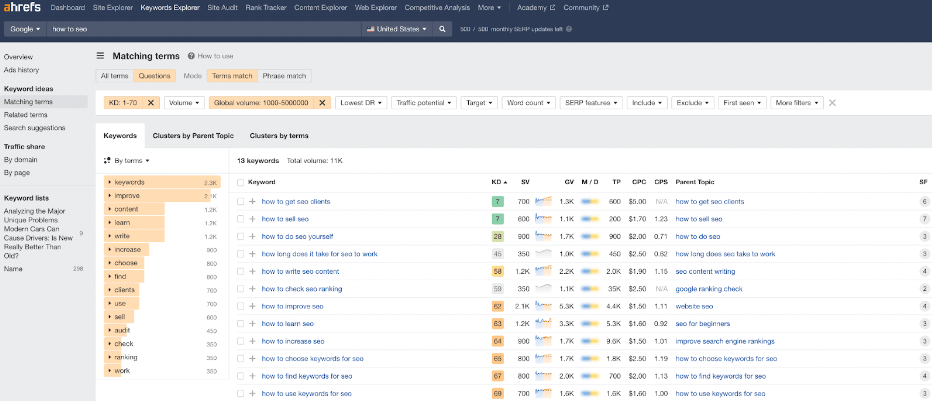The height and width of the screenshot is (410, 932).
Task: Check the box for 'how to get seo clients'
Action: pyautogui.click(x=240, y=201)
